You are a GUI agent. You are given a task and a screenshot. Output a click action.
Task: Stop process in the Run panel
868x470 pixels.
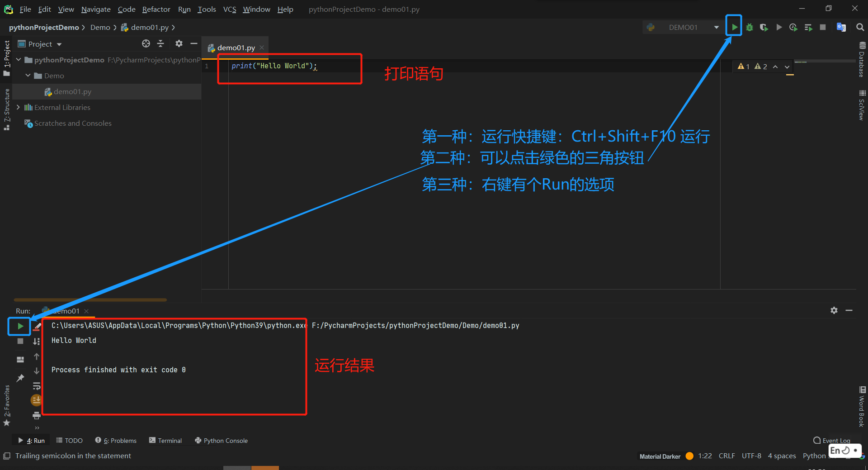[20, 341]
